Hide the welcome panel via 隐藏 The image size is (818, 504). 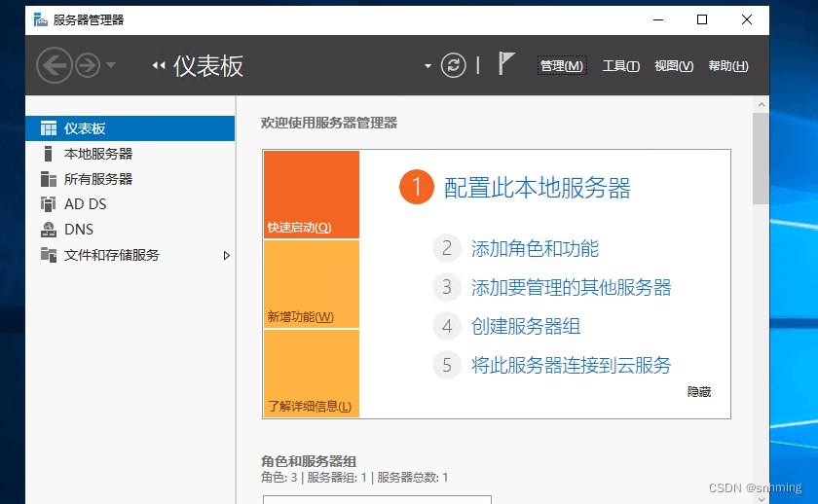click(x=699, y=391)
